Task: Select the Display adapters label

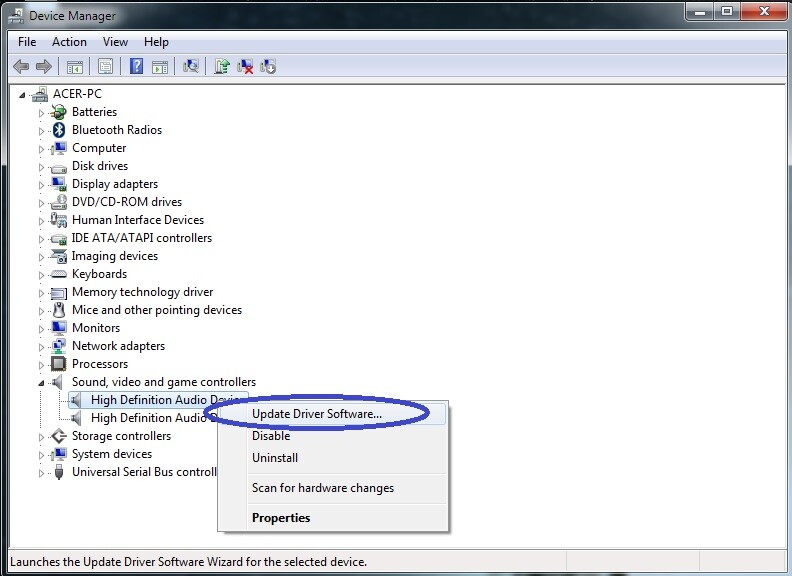Action: coord(115,184)
